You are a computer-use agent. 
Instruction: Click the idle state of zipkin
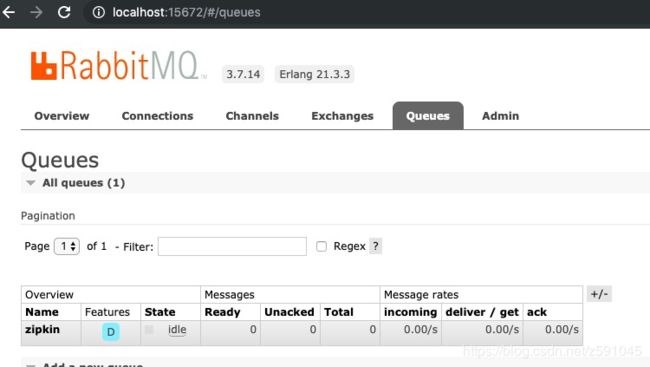[x=177, y=330]
